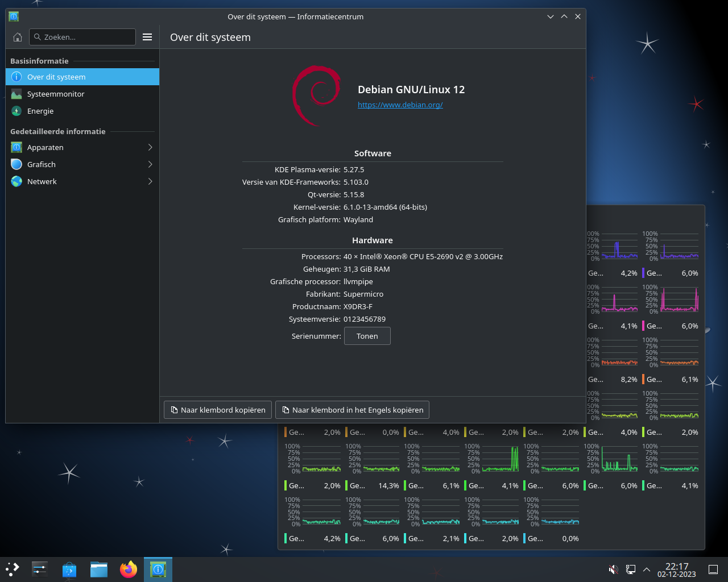This screenshot has height=582, width=728.
Task: Open System Settings from the taskbar
Action: pyautogui.click(x=40, y=569)
